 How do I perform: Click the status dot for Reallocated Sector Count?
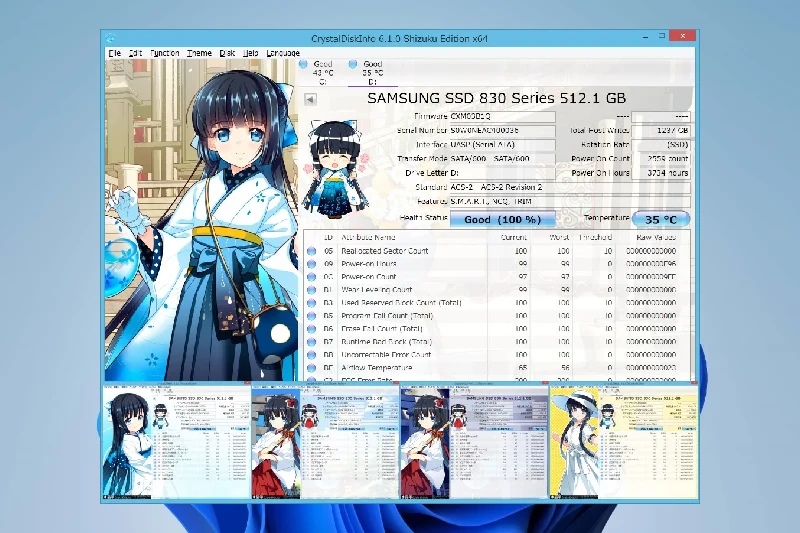(312, 251)
